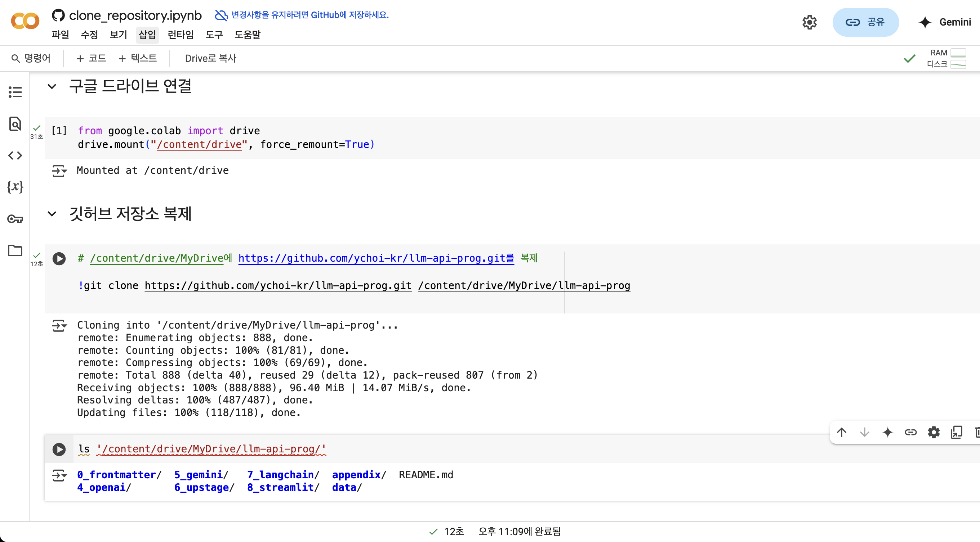
Task: Open the 런타임 menu
Action: (180, 35)
